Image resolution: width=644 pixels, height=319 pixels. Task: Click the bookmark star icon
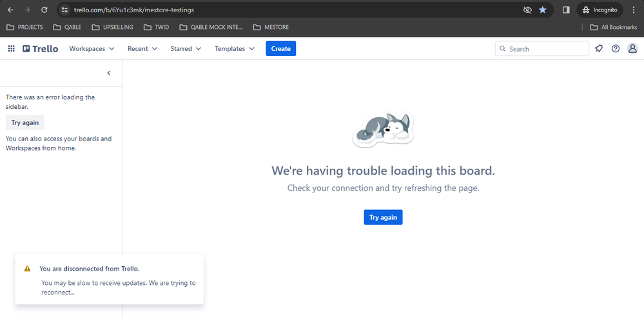pyautogui.click(x=543, y=10)
